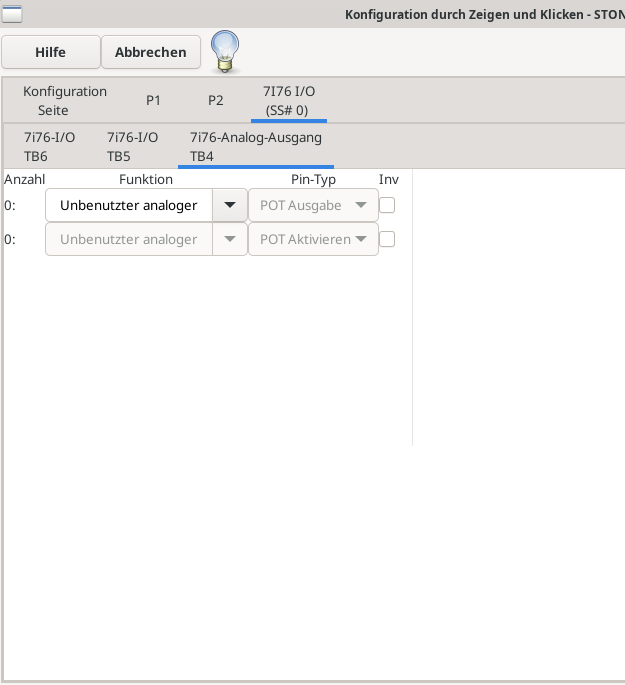Open the POT Aktivieren pin type dropdown
This screenshot has width=625, height=685.
pos(313,239)
